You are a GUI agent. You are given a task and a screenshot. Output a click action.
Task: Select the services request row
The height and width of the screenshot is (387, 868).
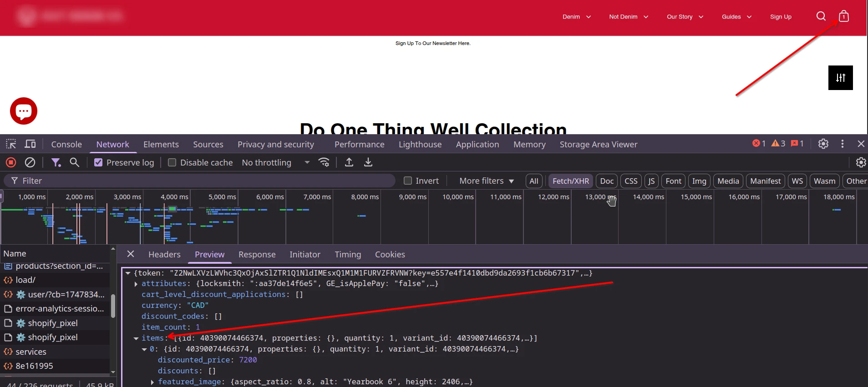(55, 352)
